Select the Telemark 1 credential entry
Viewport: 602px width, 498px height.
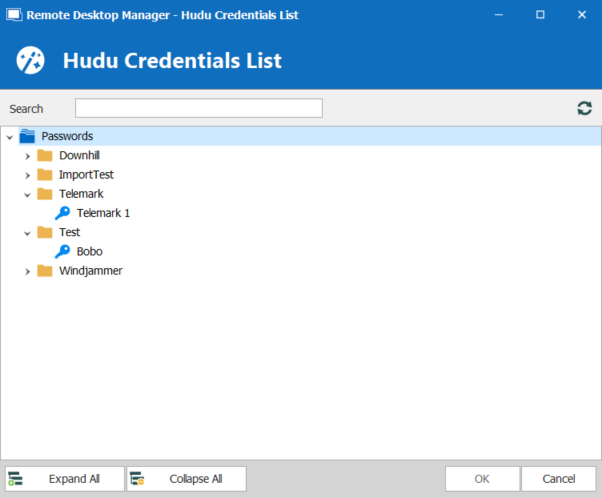103,213
